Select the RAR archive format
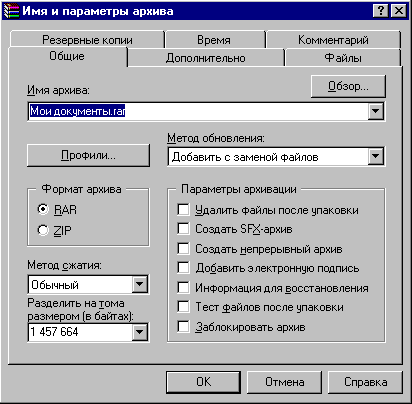This screenshot has width=412, height=404. coord(43,209)
